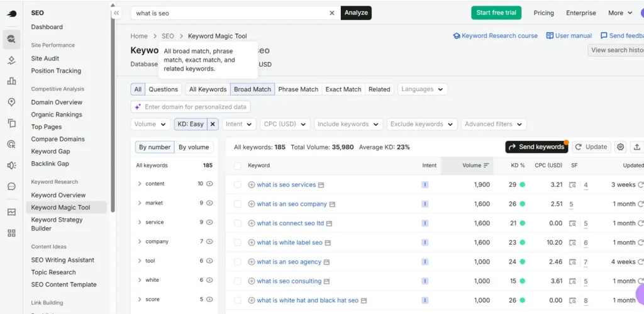Switch to Exact Match tab
644x314 pixels.
pos(343,89)
